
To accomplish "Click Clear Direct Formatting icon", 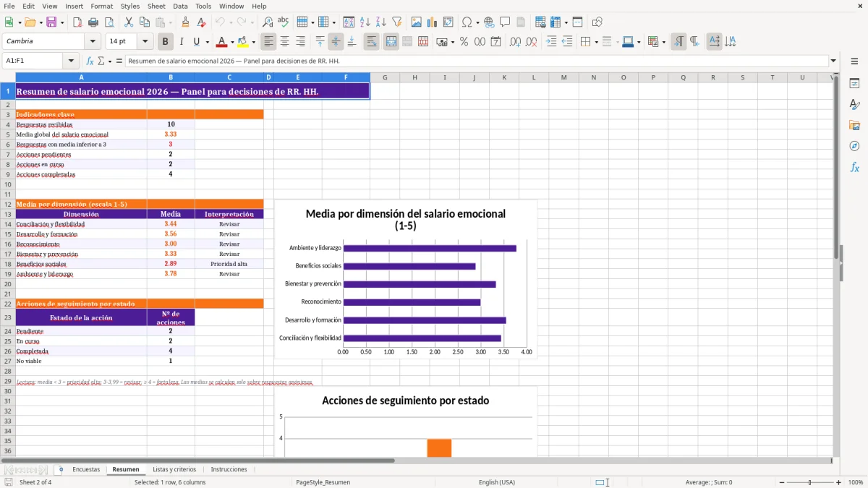I will pos(200,22).
